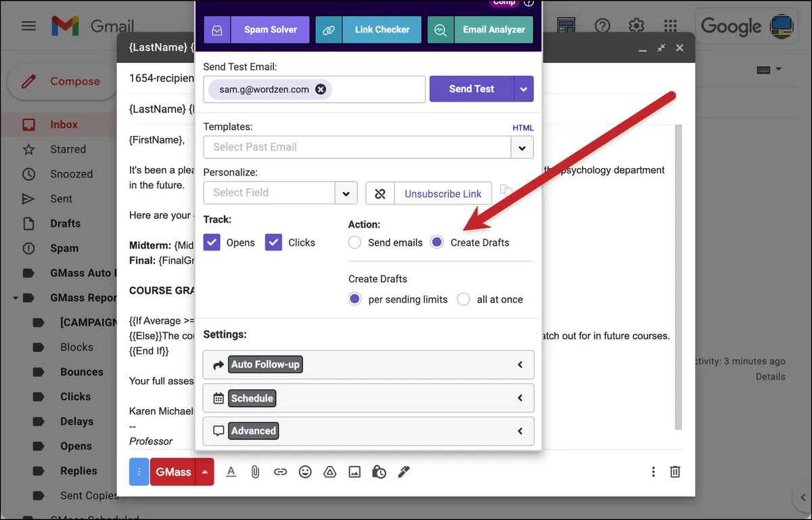
Task: Toggle confidential mode lock-clock icon
Action: 379,472
